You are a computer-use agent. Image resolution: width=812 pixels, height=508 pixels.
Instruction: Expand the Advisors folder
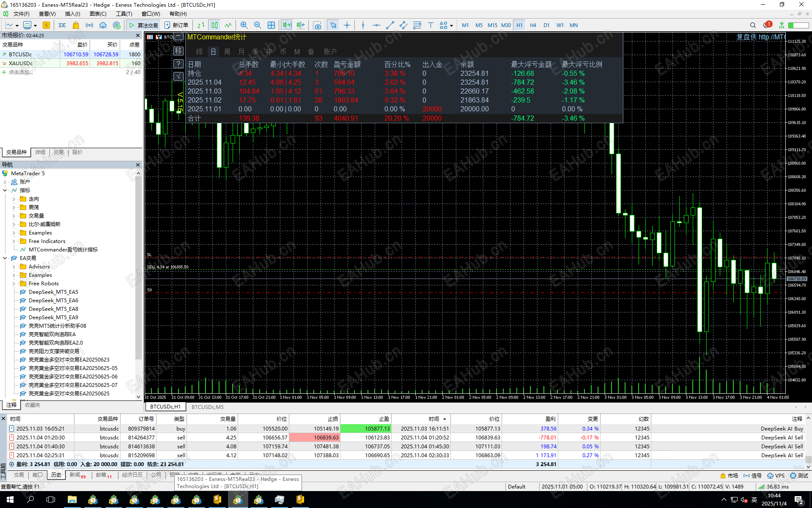tap(14, 267)
